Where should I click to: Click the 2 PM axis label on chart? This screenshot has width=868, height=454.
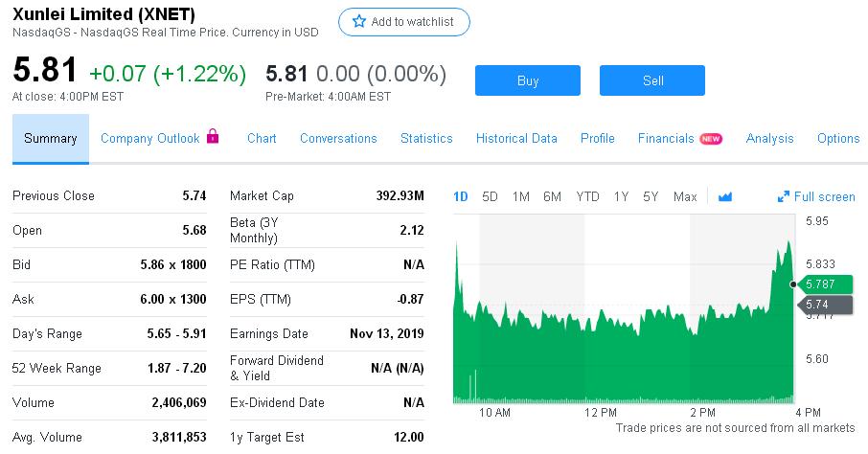tap(702, 413)
